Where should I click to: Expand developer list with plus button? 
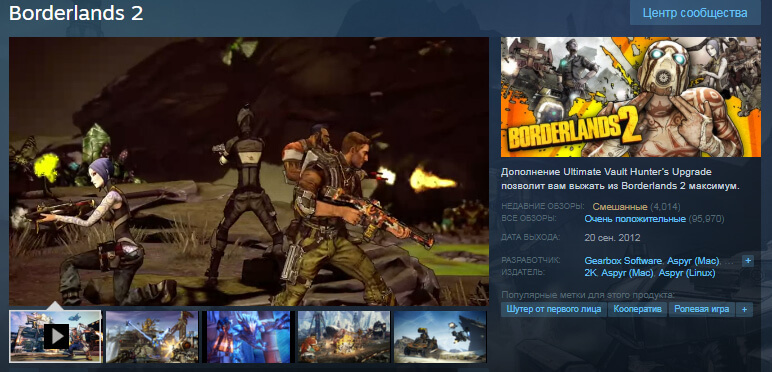748,261
